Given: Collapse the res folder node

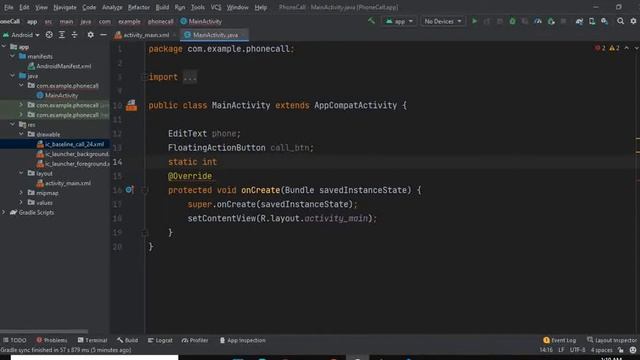Looking at the screenshot, I should [13, 124].
